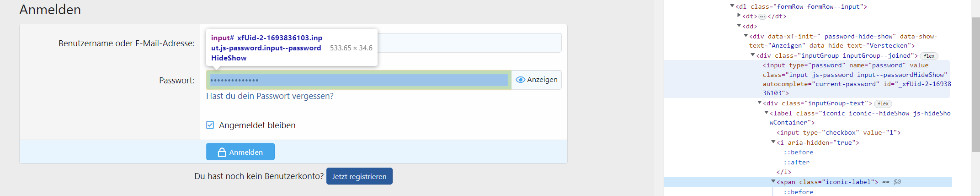This screenshot has height=196, width=980.
Task: Toggle the Angemeldet bleiben checkbox
Action: tap(210, 125)
